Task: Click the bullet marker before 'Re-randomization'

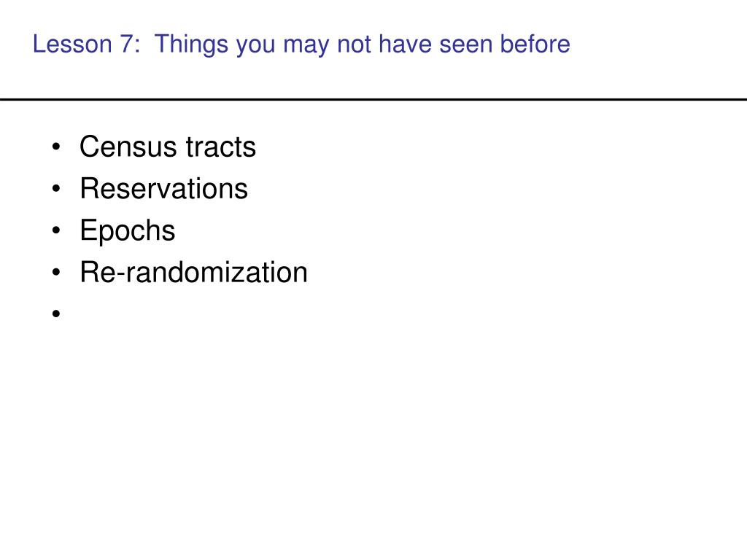Action: click(x=56, y=273)
